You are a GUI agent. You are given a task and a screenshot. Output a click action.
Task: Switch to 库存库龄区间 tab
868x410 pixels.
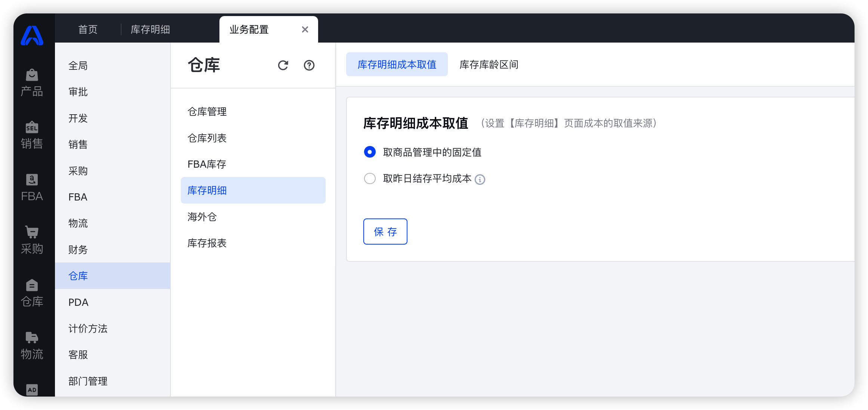[x=489, y=65]
